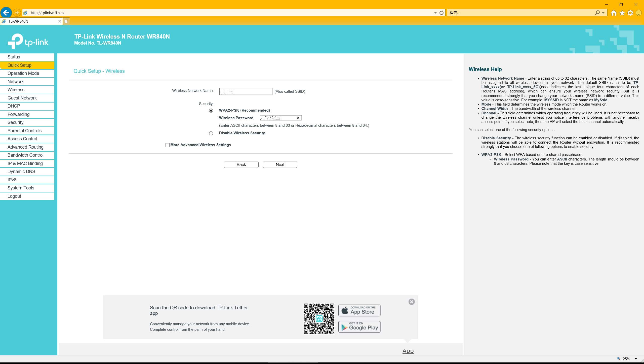Open the Security menu item
Screen dimensions: 644x364
pyautogui.click(x=27, y=122)
